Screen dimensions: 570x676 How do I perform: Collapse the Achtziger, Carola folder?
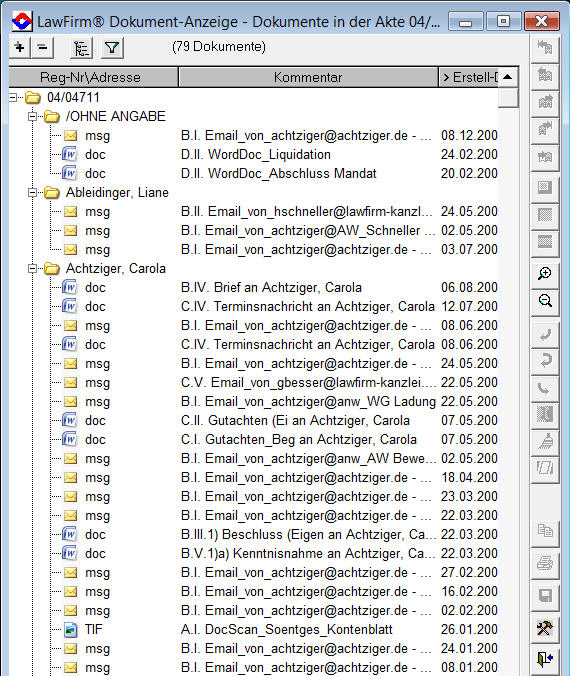(x=32, y=269)
